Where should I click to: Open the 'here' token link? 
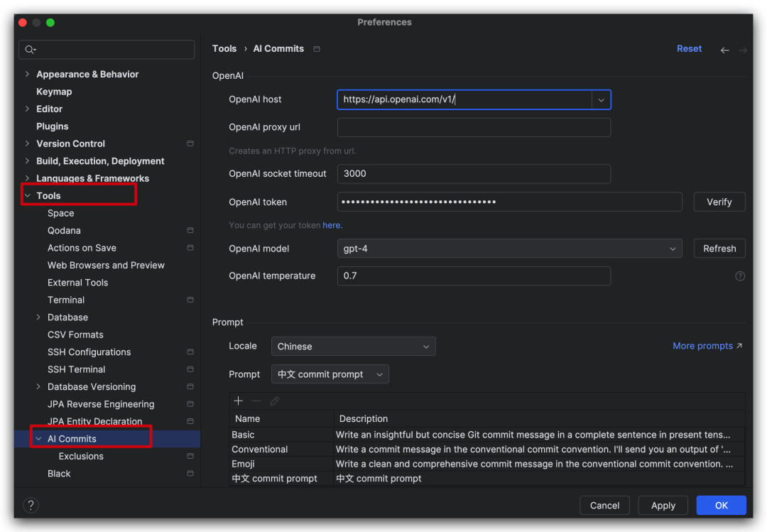331,225
